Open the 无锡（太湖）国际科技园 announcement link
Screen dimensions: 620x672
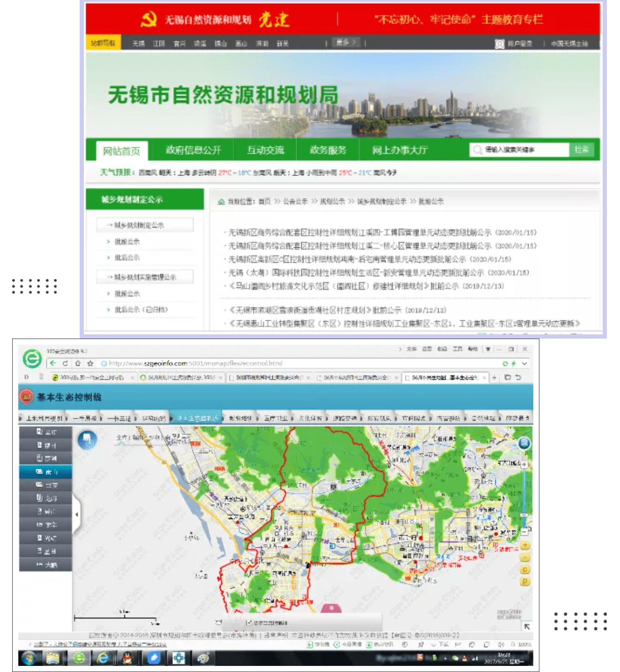(379, 272)
